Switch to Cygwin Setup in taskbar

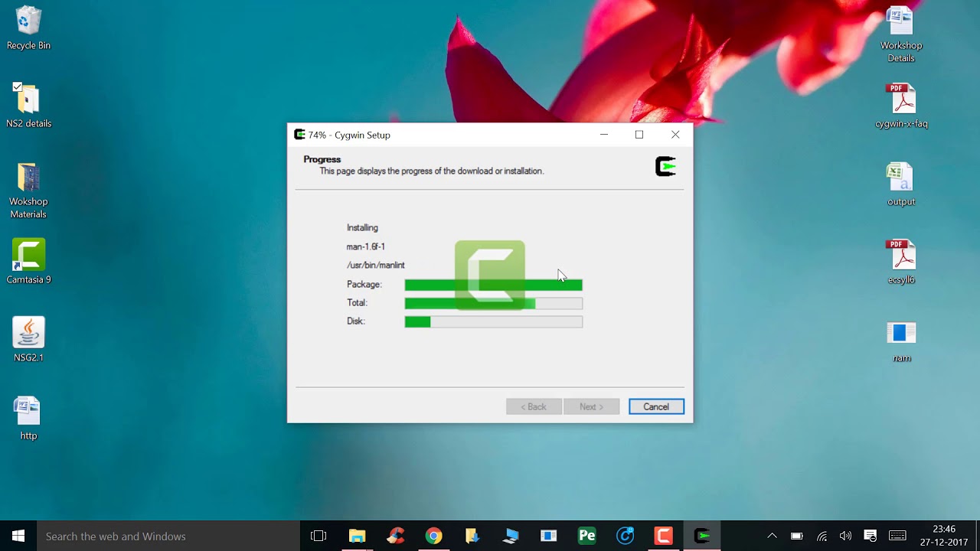click(x=701, y=536)
